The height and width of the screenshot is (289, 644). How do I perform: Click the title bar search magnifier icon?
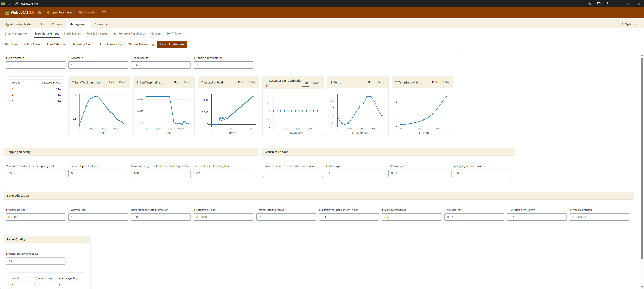pos(590,4)
